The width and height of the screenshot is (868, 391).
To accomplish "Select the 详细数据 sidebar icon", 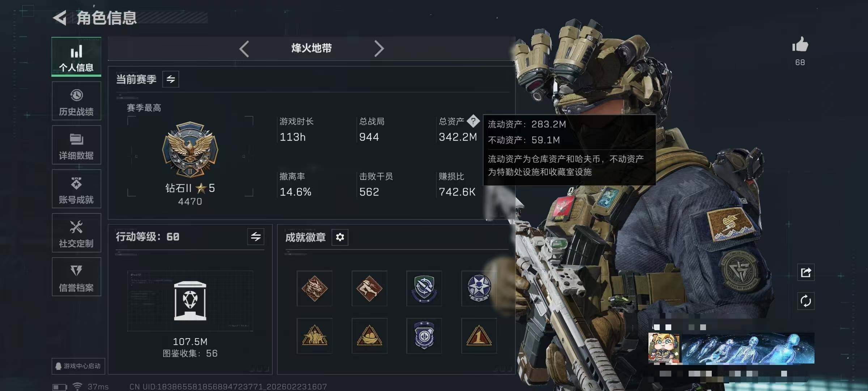I will [x=76, y=145].
